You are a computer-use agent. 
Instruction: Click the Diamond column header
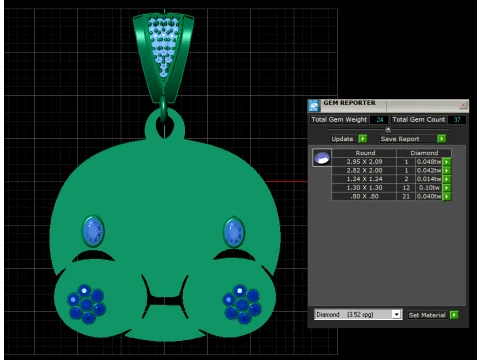pyautogui.click(x=424, y=153)
